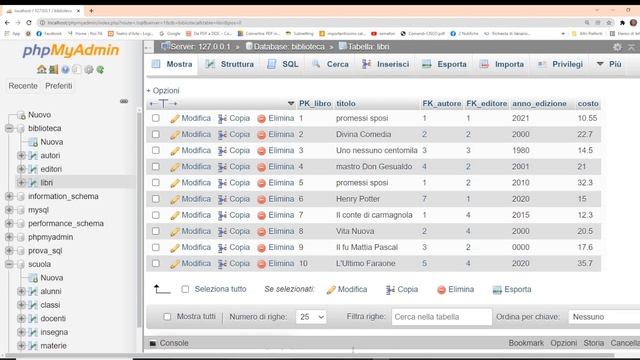Image resolution: width=640 pixels, height=360 pixels.
Task: Expand the editori table node
Action: click(21, 169)
